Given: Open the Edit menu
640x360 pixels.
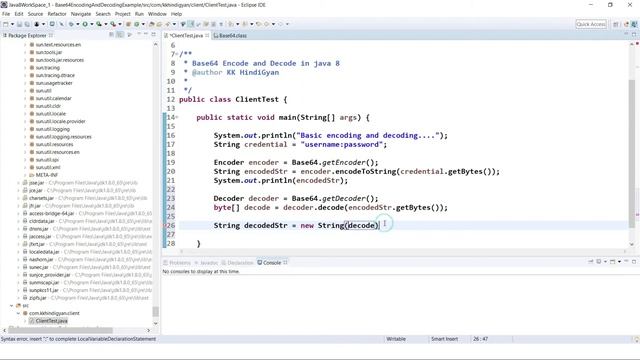Looking at the screenshot, I should coord(19,14).
